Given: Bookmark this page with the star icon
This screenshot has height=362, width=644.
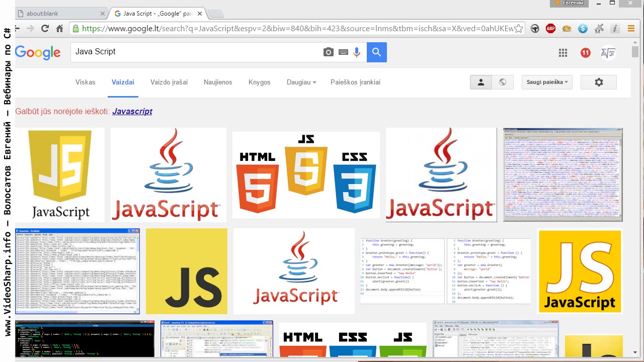Looking at the screenshot, I should [518, 29].
